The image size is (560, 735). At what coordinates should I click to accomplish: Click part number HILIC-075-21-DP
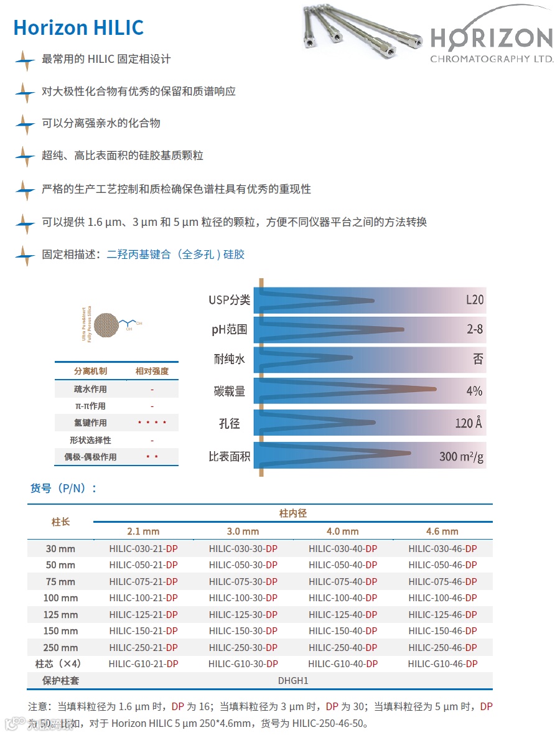[143, 582]
